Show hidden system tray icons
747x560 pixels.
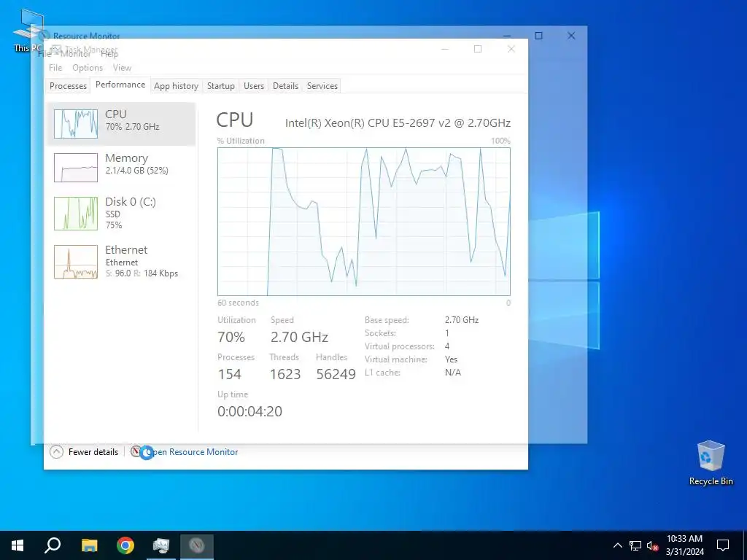point(617,545)
